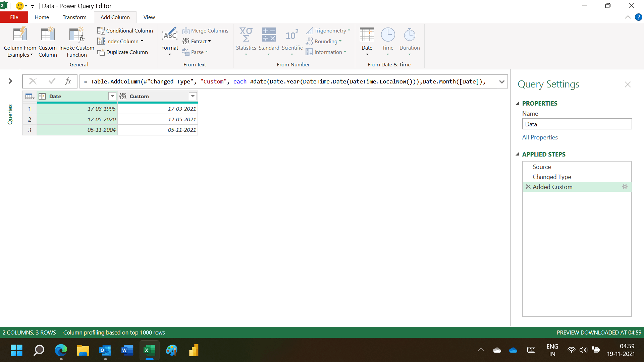
Task: Click the All Properties link
Action: (x=540, y=137)
